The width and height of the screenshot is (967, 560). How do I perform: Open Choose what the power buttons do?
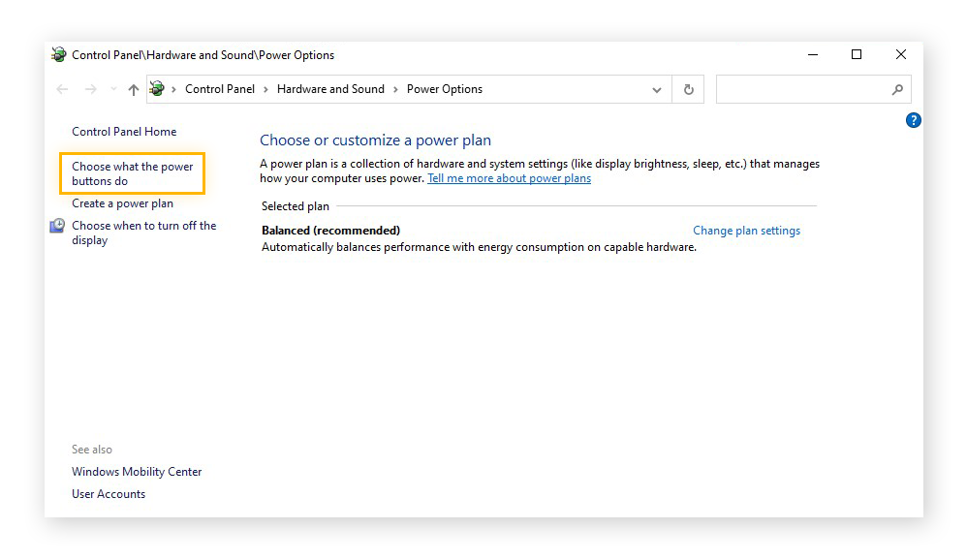132,173
